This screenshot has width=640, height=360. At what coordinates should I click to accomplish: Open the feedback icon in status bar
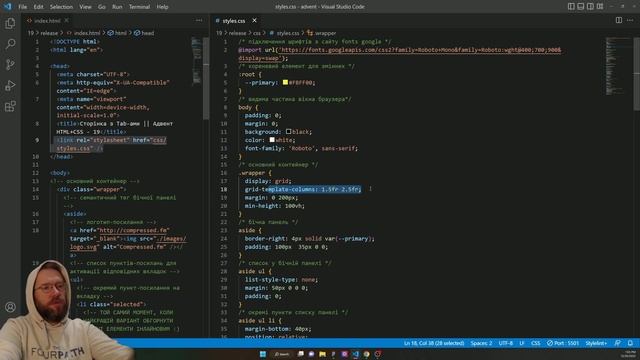(x=618, y=343)
